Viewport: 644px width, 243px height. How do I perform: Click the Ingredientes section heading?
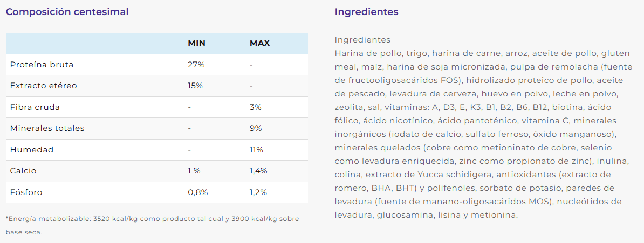click(x=366, y=12)
